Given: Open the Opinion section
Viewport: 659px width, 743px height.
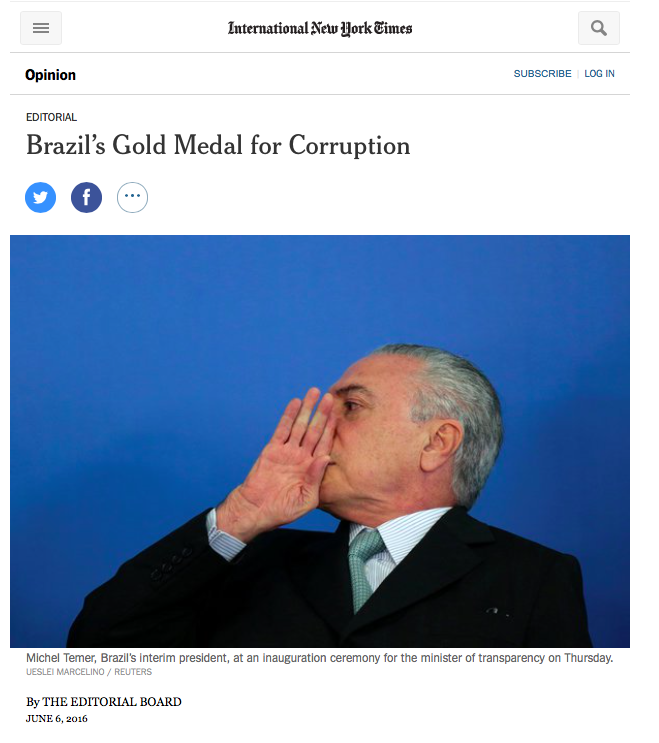Looking at the screenshot, I should (x=50, y=75).
